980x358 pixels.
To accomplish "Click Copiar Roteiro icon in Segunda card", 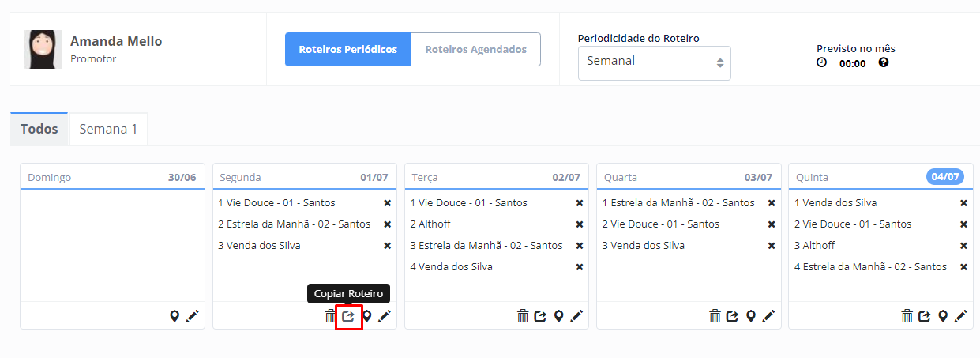I will click(x=348, y=316).
